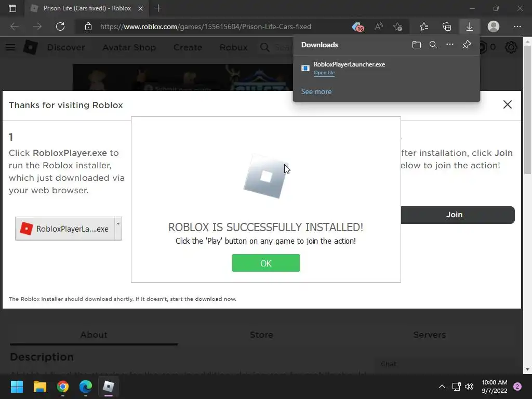Open the notification badge showing 2
The width and height of the screenshot is (532, 399).
[x=517, y=387]
